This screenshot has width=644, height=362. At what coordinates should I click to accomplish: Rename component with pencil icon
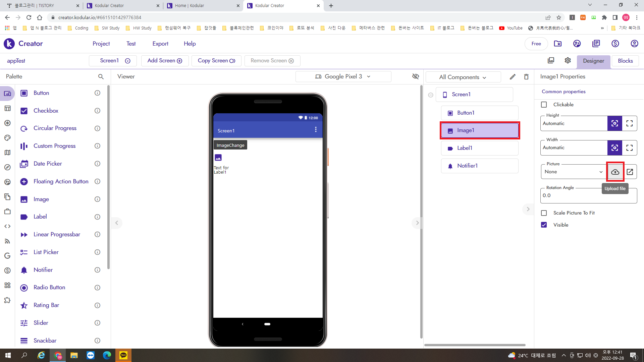[x=513, y=77]
